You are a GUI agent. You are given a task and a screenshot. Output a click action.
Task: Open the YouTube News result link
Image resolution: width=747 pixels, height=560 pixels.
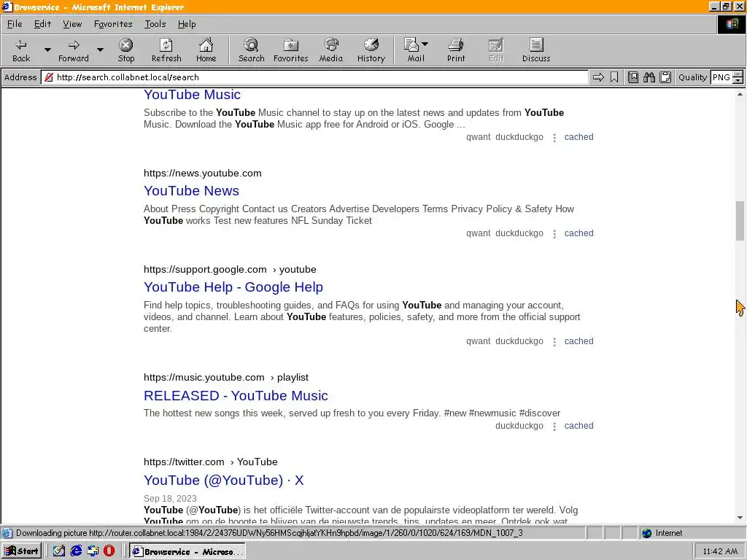coord(192,190)
